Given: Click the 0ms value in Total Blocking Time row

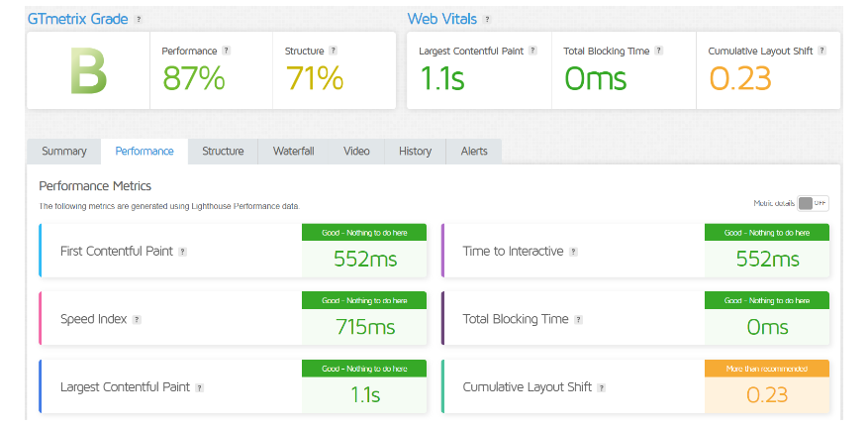Looking at the screenshot, I should point(767,327).
